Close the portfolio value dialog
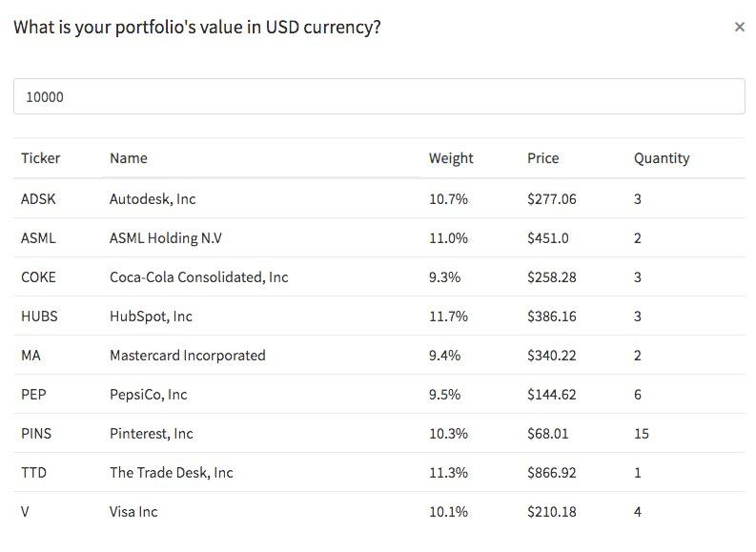756x552 pixels. (739, 28)
